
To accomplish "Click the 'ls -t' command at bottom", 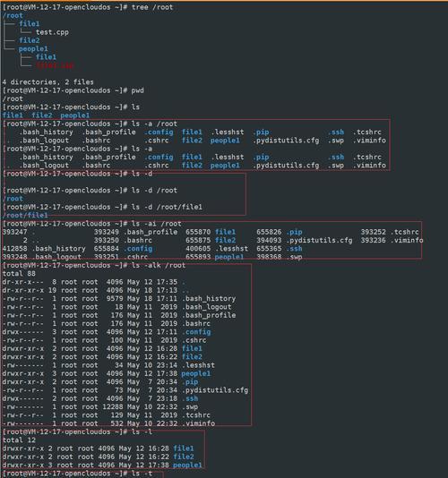I will coord(78,474).
